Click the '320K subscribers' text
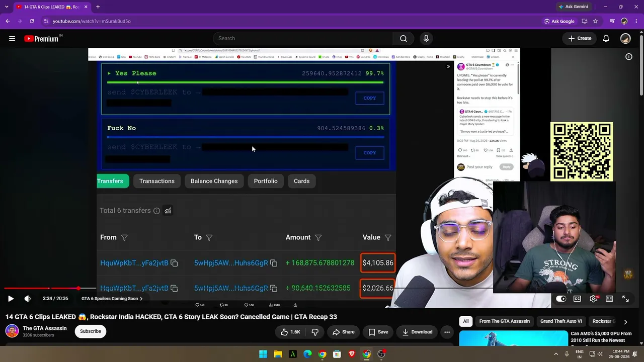Viewport: 644px width, 362px height. (38, 335)
